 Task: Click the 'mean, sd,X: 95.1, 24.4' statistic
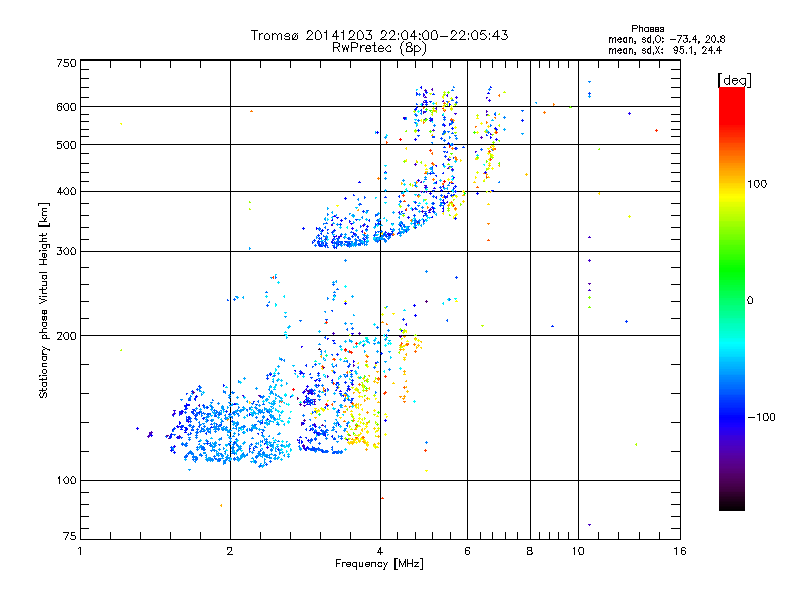coord(665,50)
